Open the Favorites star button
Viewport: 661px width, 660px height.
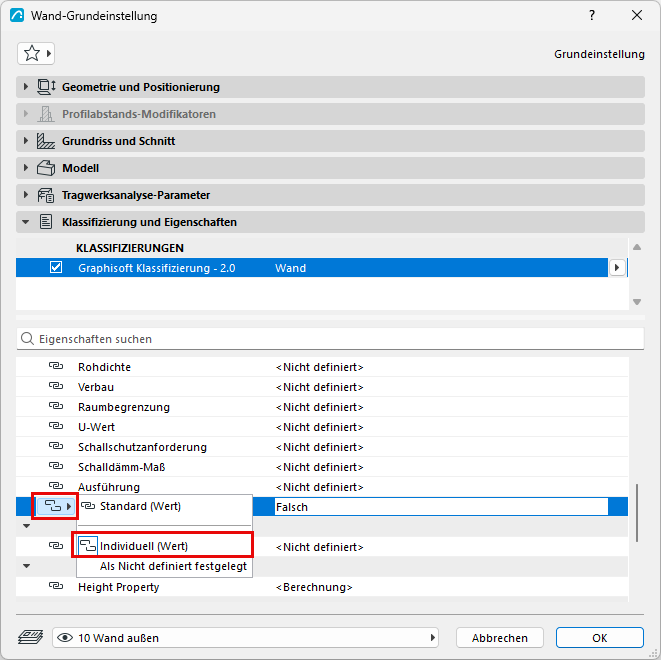(36, 54)
